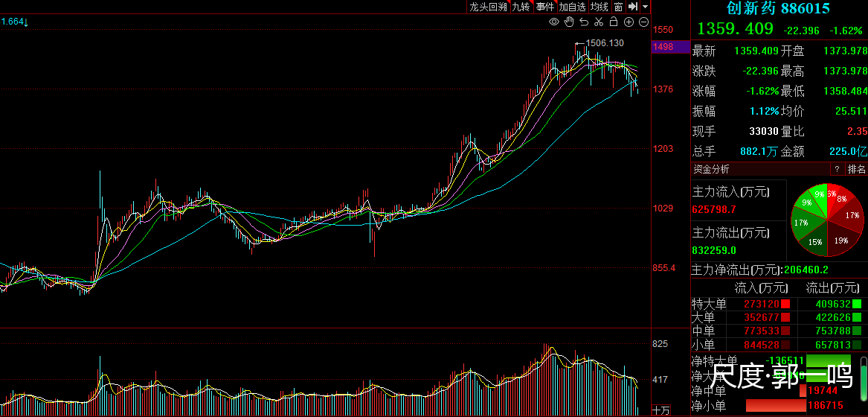Image resolution: width=868 pixels, height=417 pixels.
Task: Select the scissors cut tool
Action: pyautogui.click(x=599, y=22)
